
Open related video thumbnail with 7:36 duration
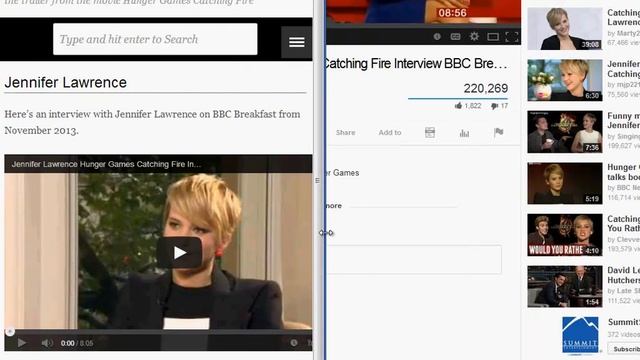click(564, 132)
